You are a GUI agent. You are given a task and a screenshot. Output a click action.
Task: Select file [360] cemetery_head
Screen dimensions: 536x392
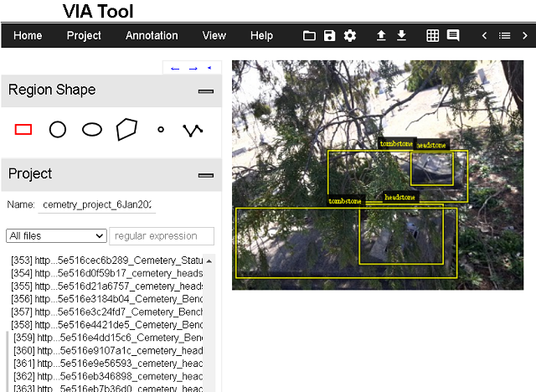click(x=108, y=351)
